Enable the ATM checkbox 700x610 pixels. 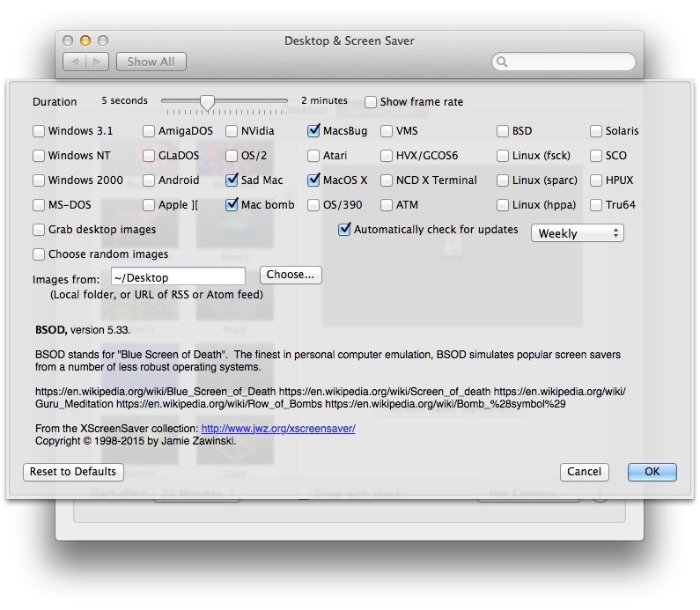click(387, 205)
